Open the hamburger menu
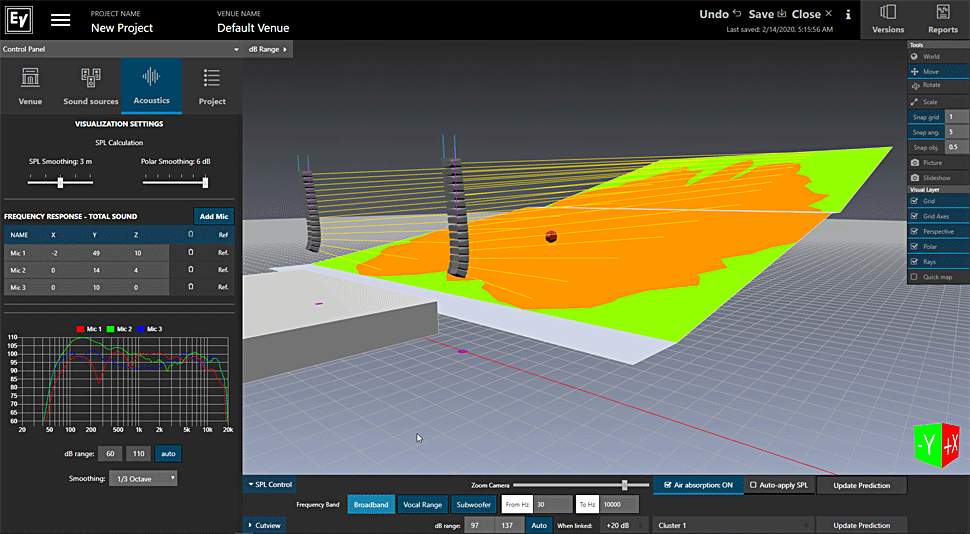Viewport: 970px width, 534px height. [61, 20]
